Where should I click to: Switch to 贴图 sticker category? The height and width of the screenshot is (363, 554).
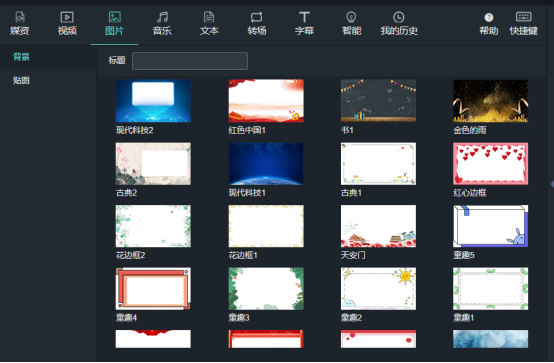pyautogui.click(x=21, y=80)
